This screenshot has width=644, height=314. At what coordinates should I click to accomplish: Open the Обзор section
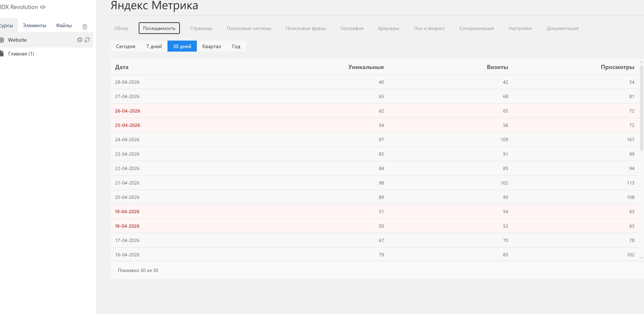pyautogui.click(x=121, y=28)
